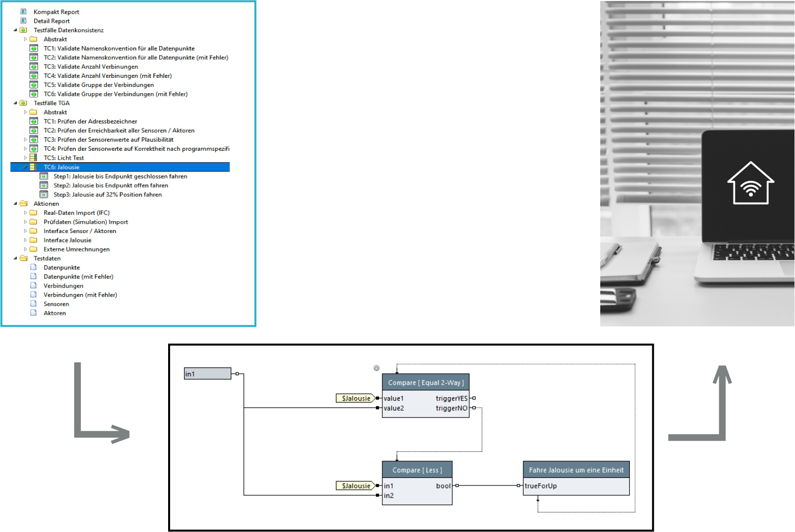Collapse the Aktionen tree node

(x=15, y=203)
